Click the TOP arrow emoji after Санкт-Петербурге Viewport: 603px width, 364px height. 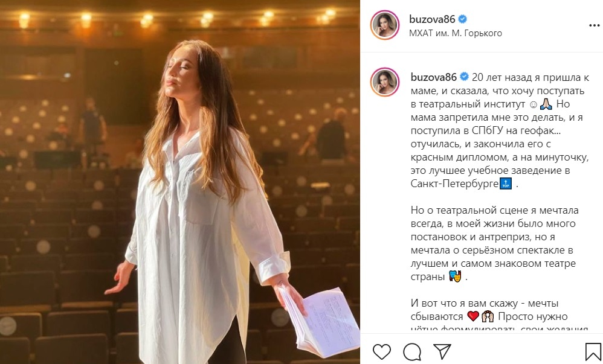tap(506, 184)
